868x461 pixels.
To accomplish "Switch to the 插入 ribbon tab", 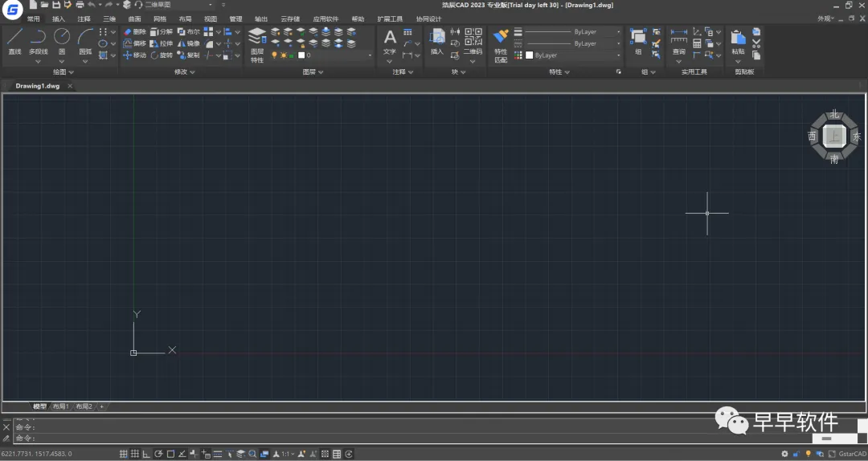I will [x=59, y=18].
